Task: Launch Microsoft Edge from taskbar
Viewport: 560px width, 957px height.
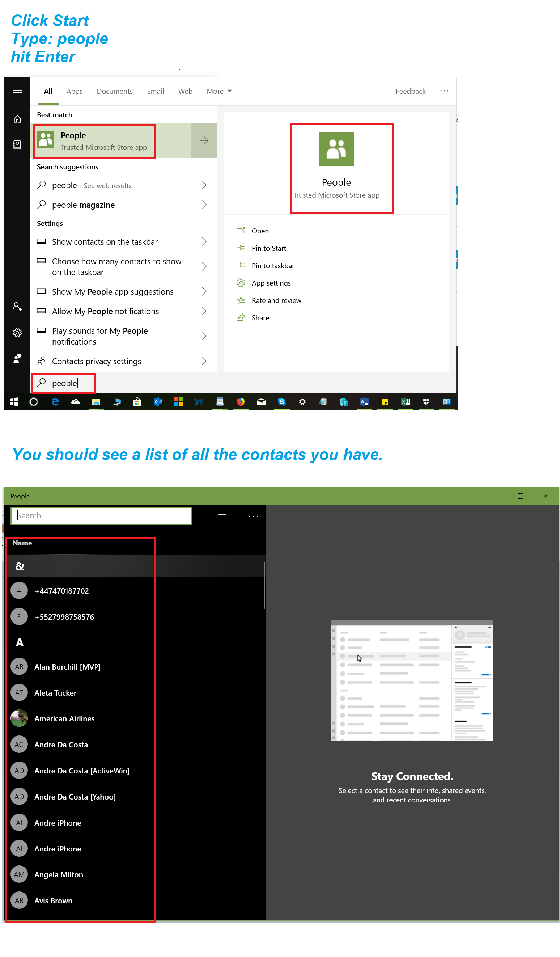Action: 55,402
